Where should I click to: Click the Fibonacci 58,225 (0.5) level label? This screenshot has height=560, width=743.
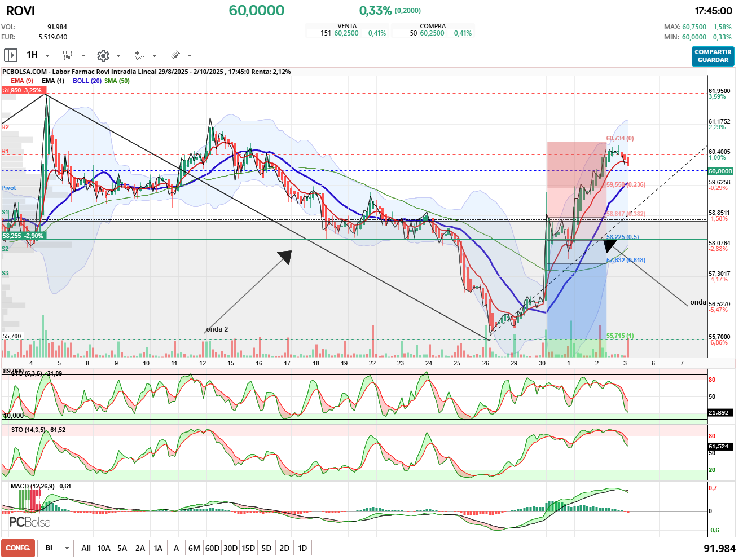pos(623,237)
